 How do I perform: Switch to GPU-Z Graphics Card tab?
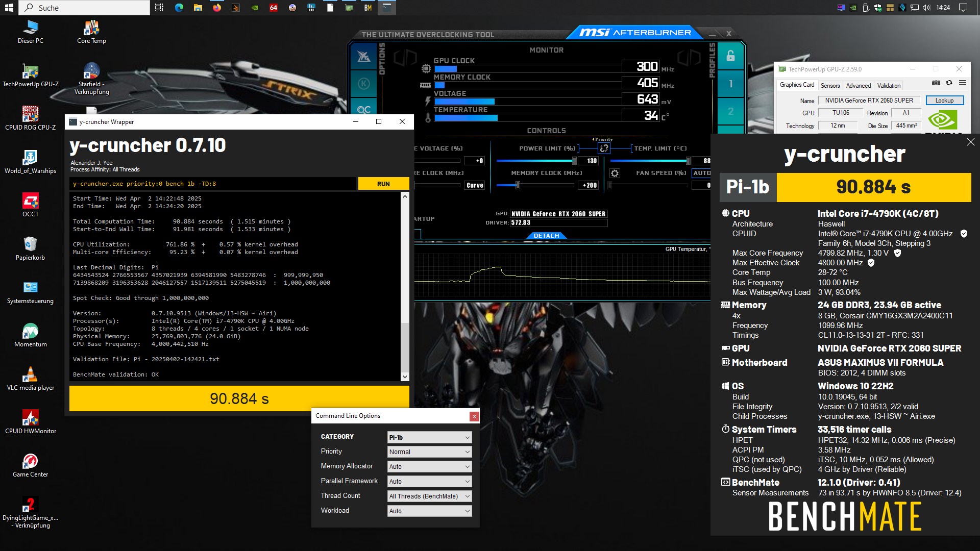(797, 85)
